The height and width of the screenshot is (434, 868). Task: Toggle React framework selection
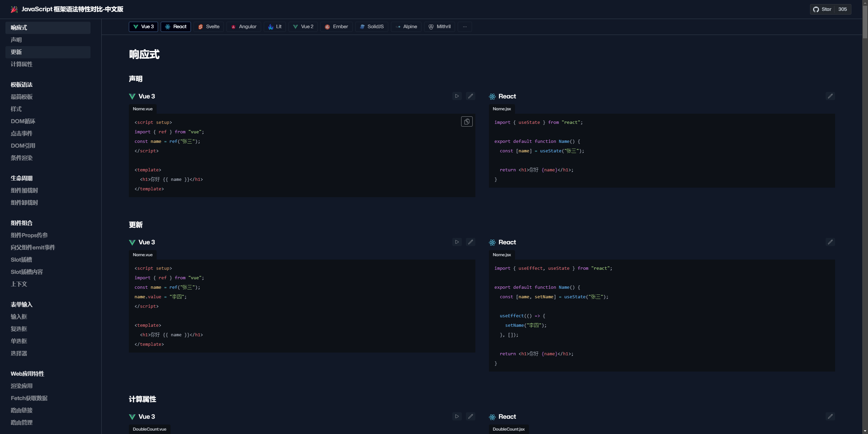[x=176, y=26]
